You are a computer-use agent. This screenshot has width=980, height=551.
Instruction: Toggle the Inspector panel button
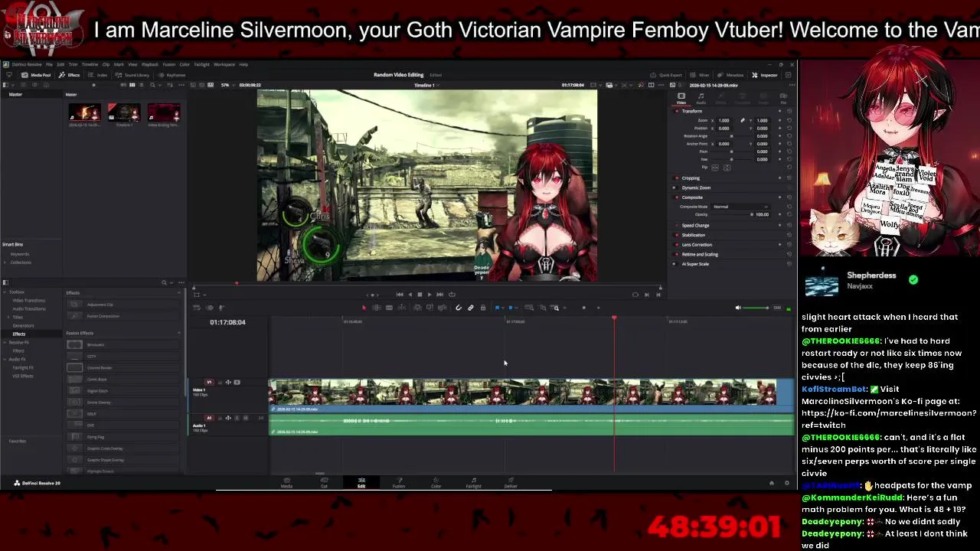point(765,75)
